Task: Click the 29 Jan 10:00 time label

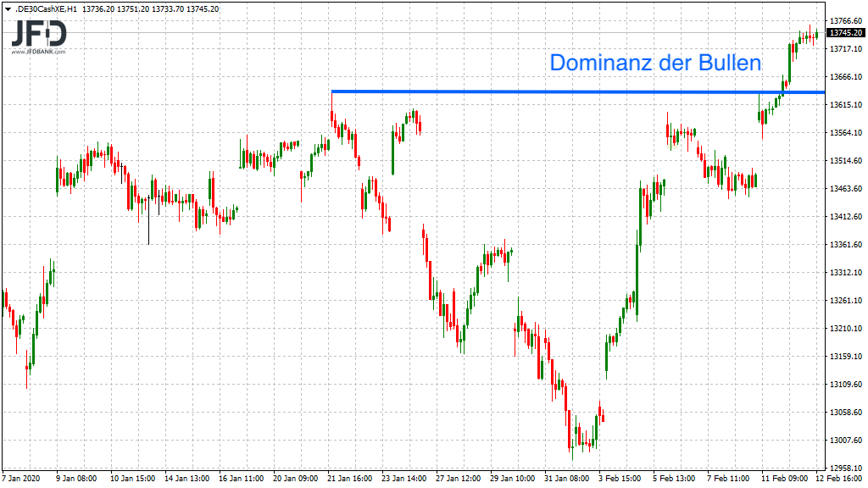Action: coord(512,479)
